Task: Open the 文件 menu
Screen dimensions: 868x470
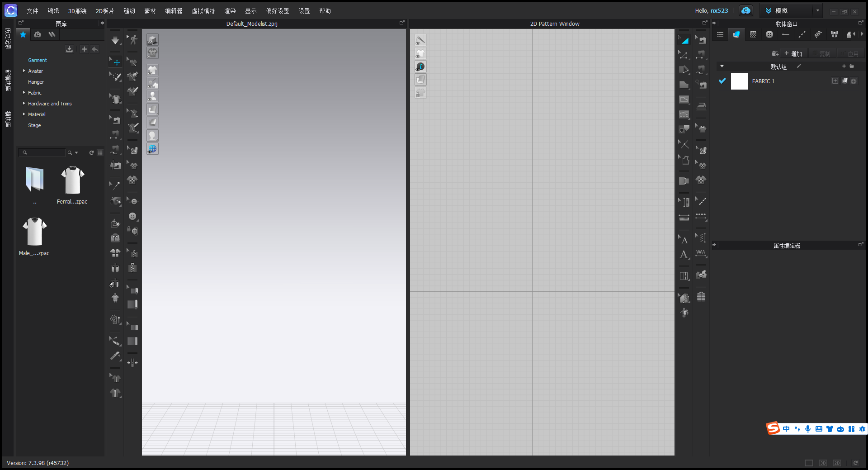Action: pos(33,11)
